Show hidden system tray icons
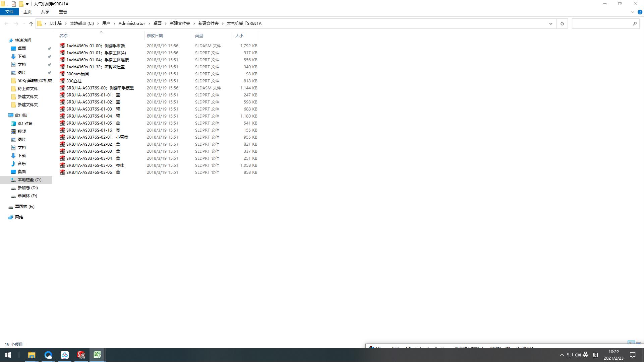The width and height of the screenshot is (644, 362). 562,355
